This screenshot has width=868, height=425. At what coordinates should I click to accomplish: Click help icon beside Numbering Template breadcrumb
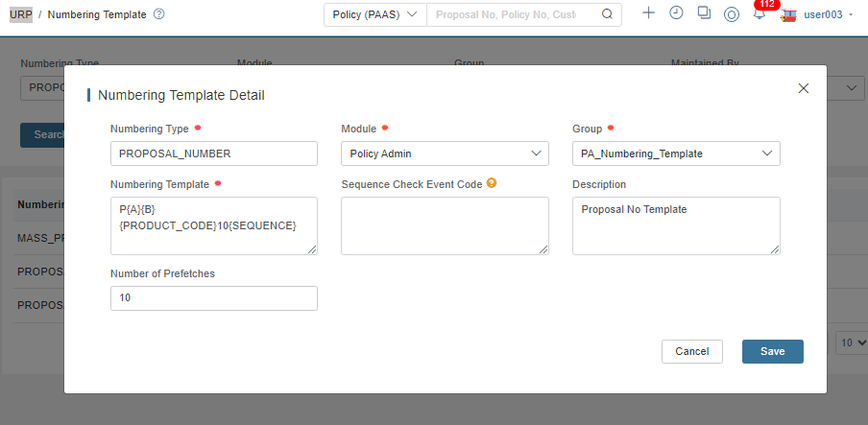[158, 14]
